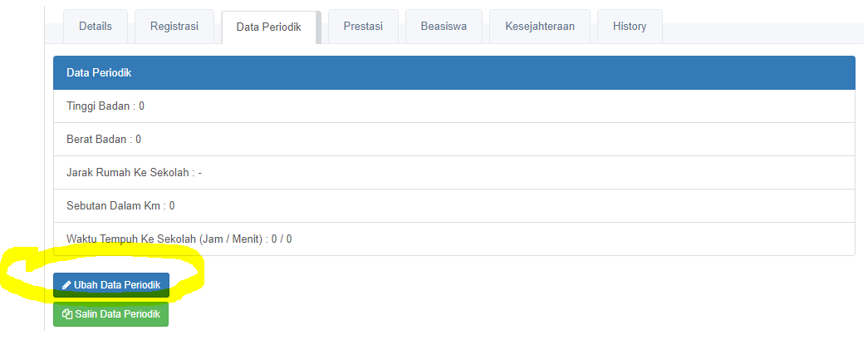This screenshot has height=340, width=868.
Task: Click the Waktu Tempuh Ke Sekolah label
Action: point(164,239)
